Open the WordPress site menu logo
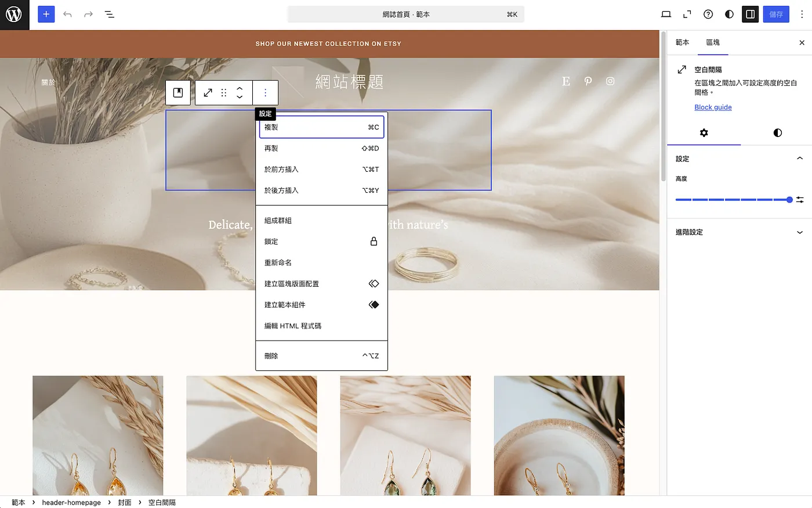Screen dimensions: 812x508 click(x=14, y=15)
